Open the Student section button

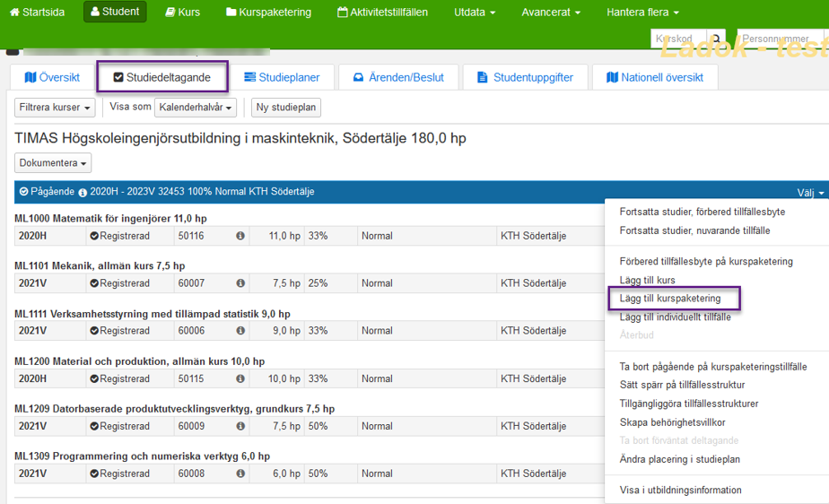[115, 13]
